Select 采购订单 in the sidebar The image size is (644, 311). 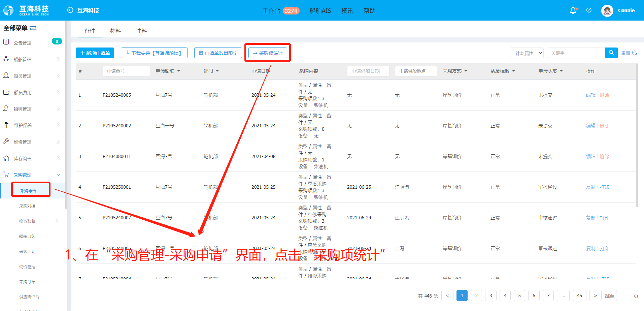27,282
